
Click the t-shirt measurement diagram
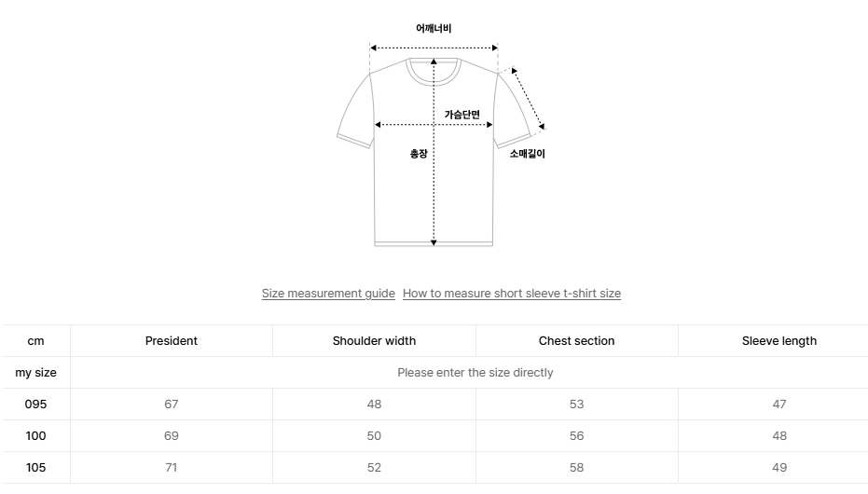(434, 149)
